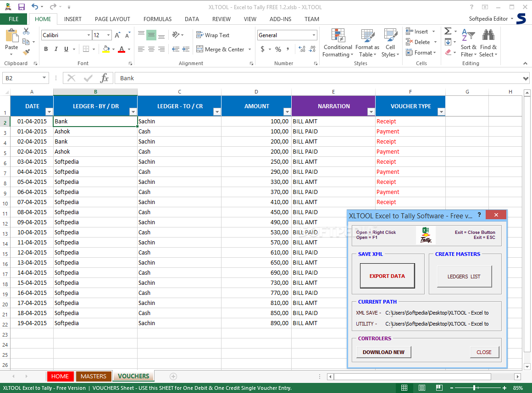Click DOWNLOAD NEW button
Screen dimensions: 532x393
click(383, 352)
